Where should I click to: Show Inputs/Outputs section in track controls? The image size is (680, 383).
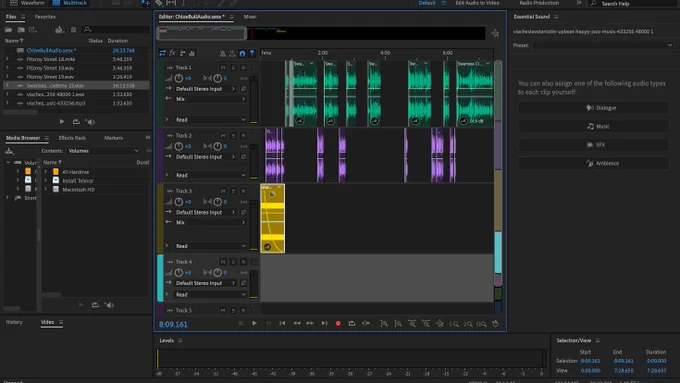(x=162, y=53)
